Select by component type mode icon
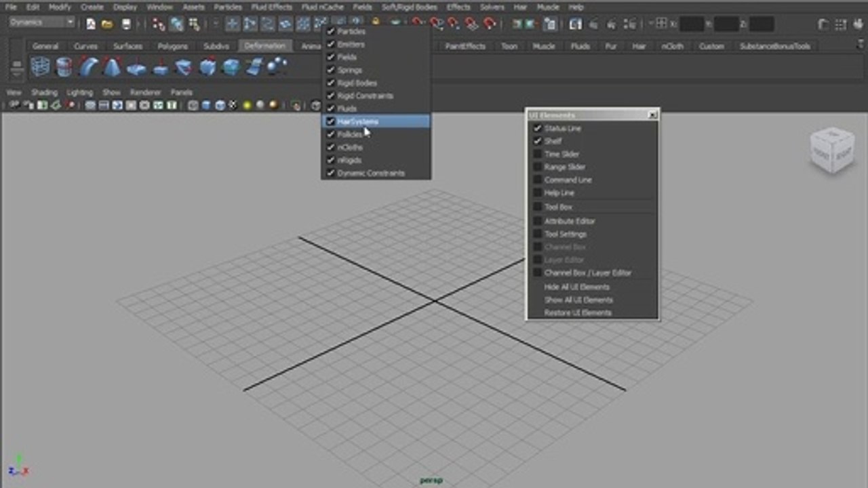This screenshot has width=868, height=488. tap(195, 24)
